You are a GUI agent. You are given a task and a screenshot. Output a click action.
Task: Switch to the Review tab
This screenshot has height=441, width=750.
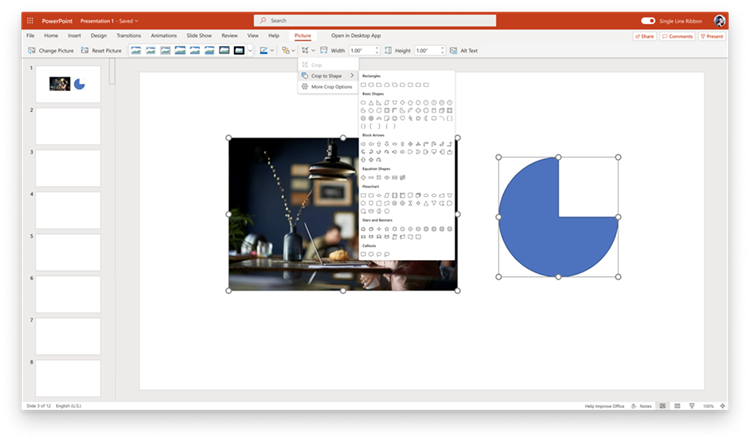pyautogui.click(x=229, y=35)
